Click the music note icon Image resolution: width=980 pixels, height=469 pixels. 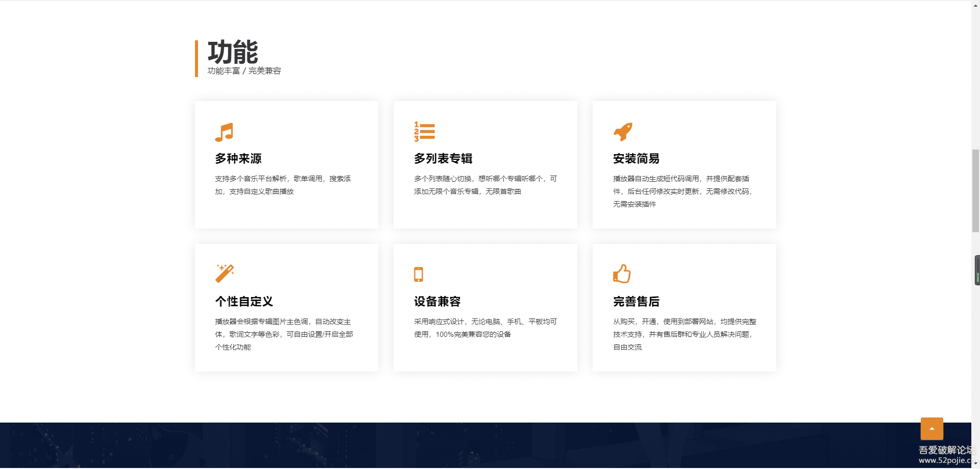coord(224,132)
